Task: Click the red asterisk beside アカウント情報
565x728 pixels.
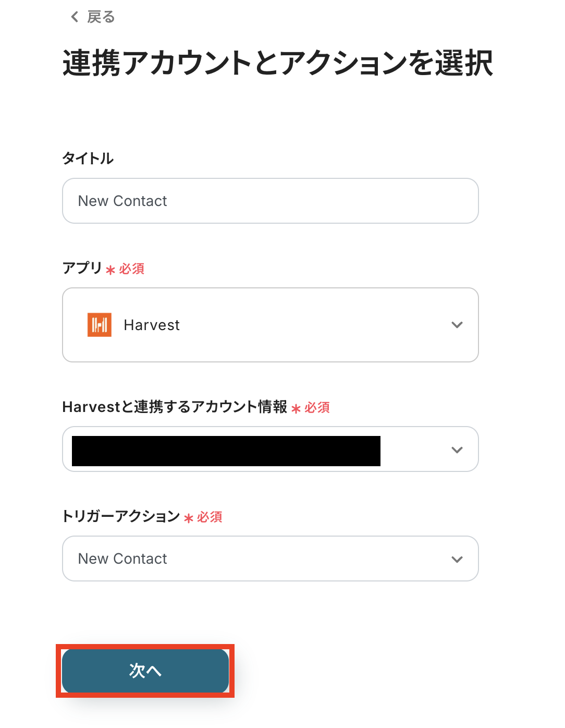Action: 296,409
